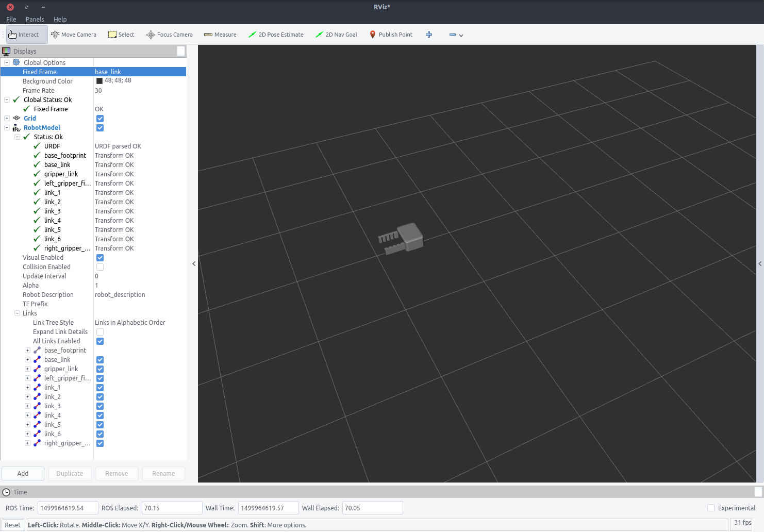Click the link_3 icon in Links list
This screenshot has width=764, height=532.
pyautogui.click(x=37, y=406)
